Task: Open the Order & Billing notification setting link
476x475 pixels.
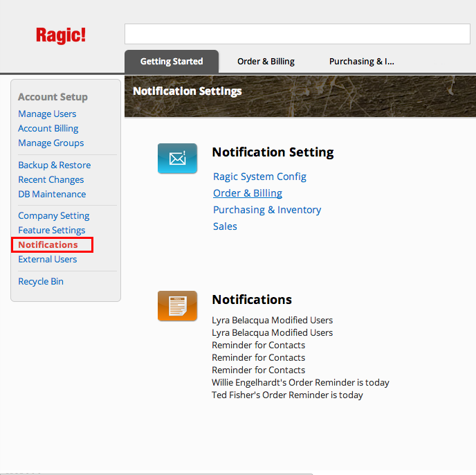Action: tap(248, 193)
